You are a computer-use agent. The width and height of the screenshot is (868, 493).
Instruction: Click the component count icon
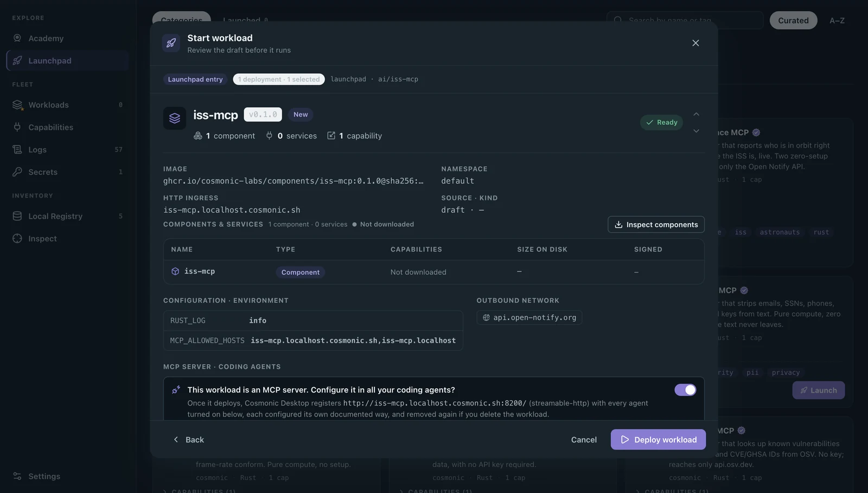[x=198, y=136]
